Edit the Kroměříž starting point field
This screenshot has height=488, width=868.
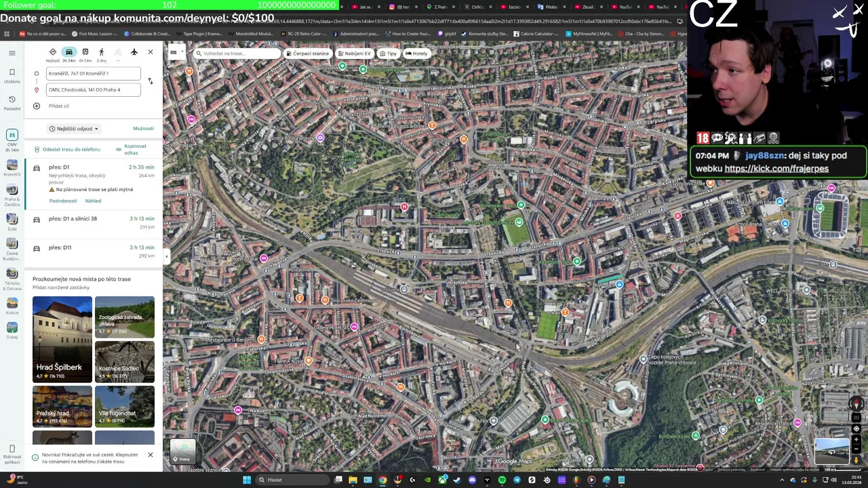tap(94, 73)
